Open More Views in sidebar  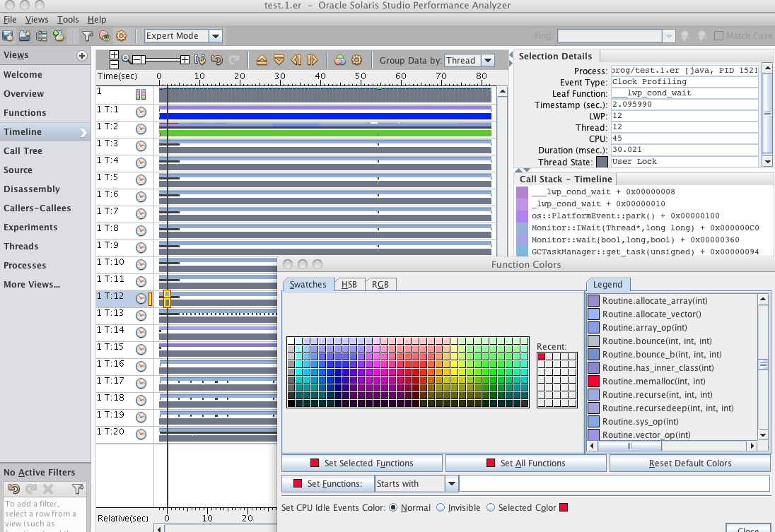coord(32,285)
